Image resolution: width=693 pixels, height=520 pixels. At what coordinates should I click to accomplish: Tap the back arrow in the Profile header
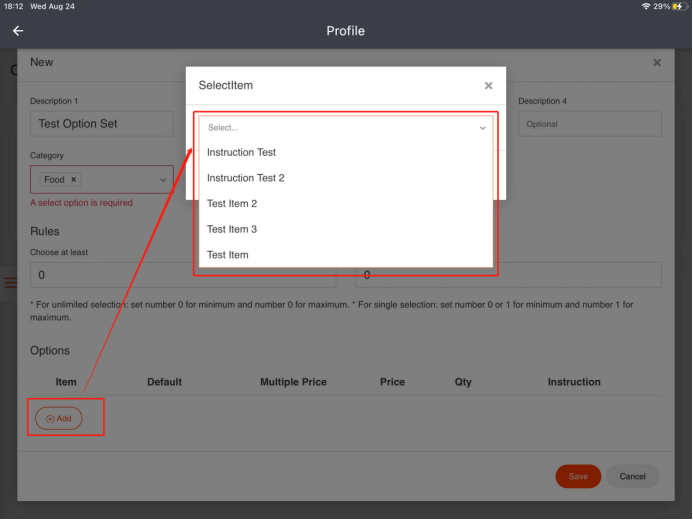[17, 31]
